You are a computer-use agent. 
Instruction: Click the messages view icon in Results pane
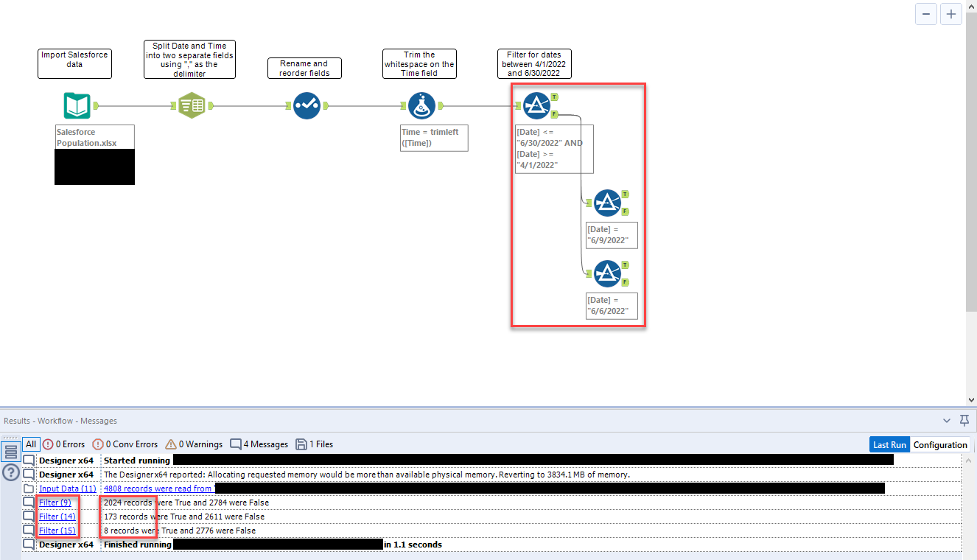pos(10,452)
